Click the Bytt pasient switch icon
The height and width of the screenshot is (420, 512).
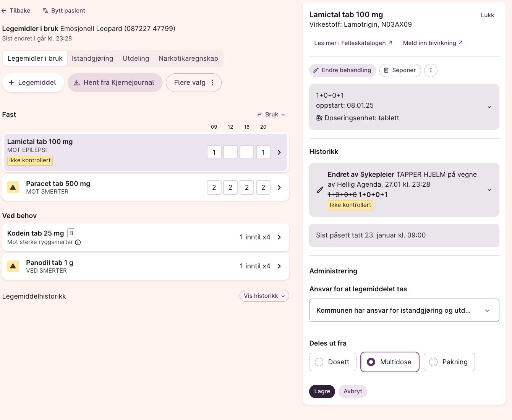coord(45,11)
